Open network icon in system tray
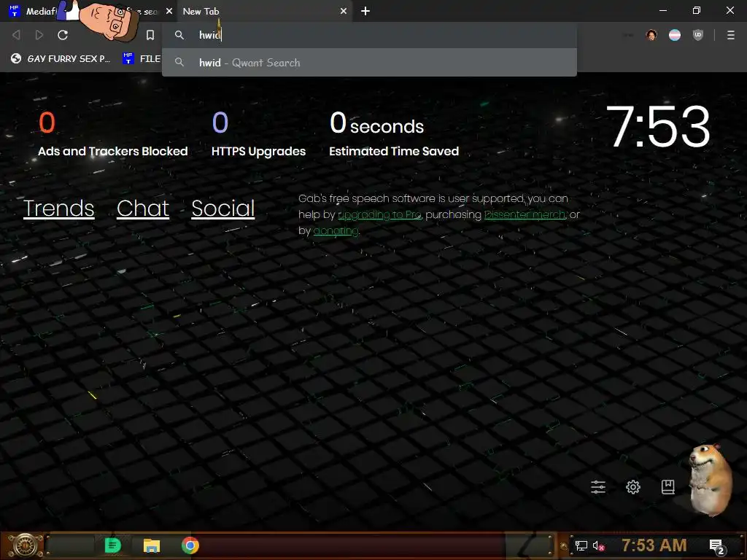Image resolution: width=747 pixels, height=560 pixels. [581, 545]
